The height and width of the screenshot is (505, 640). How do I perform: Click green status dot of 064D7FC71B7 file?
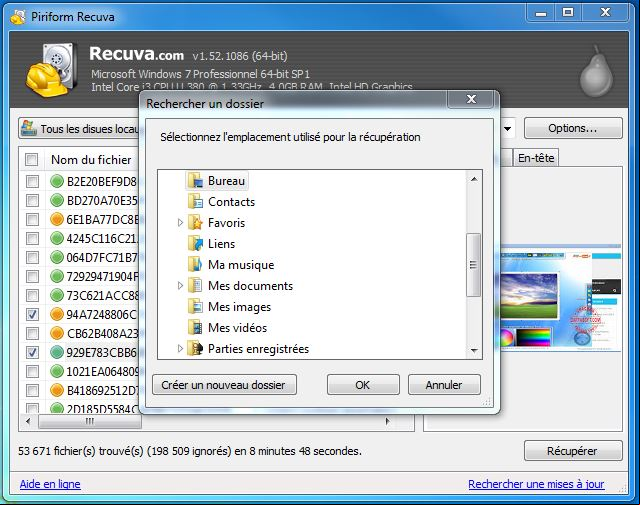tap(57, 257)
